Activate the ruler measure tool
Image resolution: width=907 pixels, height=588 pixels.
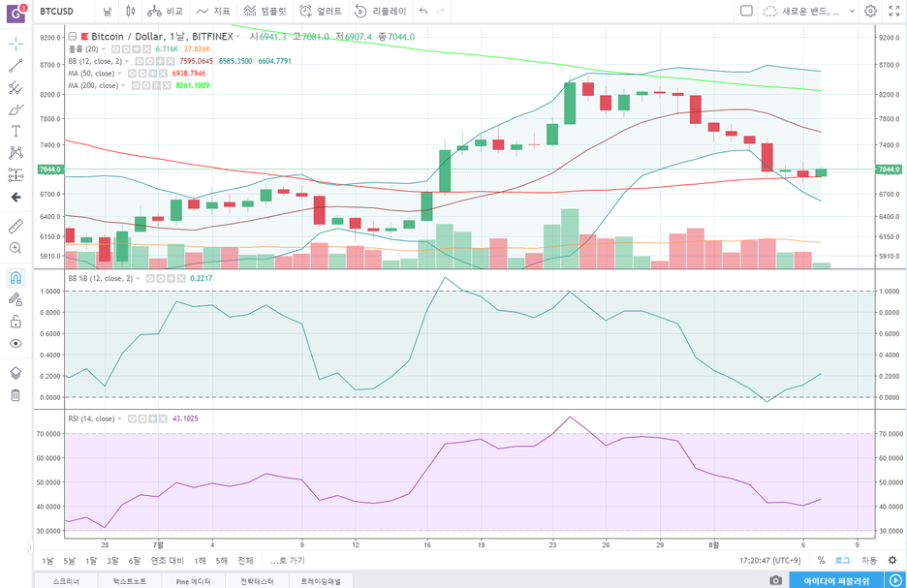pos(16,226)
